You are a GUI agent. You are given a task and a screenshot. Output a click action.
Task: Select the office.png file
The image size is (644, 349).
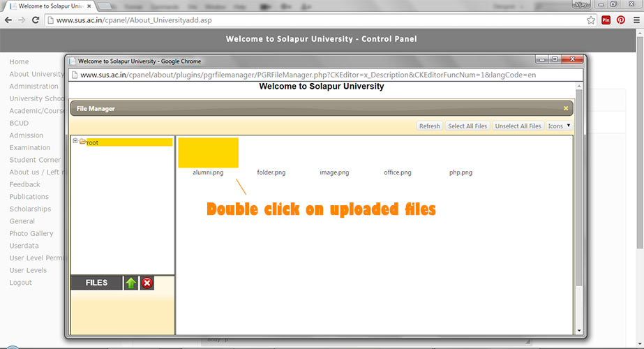click(x=398, y=172)
